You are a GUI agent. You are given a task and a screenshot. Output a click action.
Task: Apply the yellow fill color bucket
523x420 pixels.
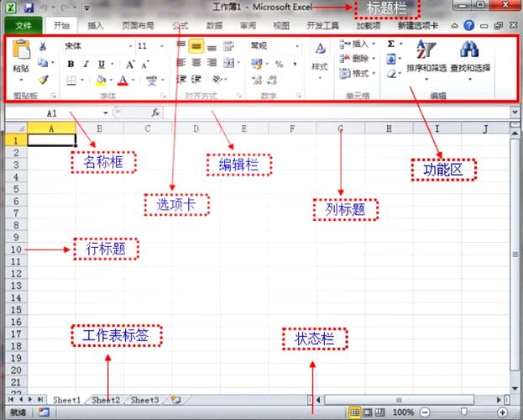[x=101, y=81]
